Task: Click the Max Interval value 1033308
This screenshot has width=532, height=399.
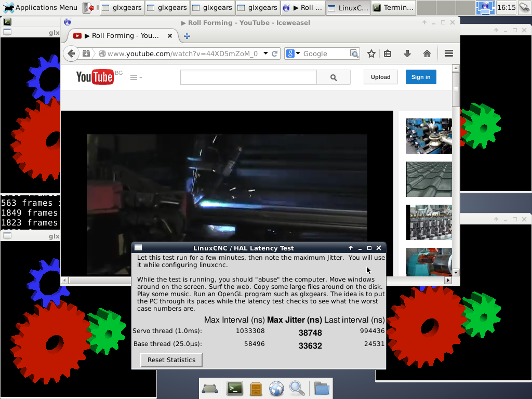Action: tap(250, 331)
